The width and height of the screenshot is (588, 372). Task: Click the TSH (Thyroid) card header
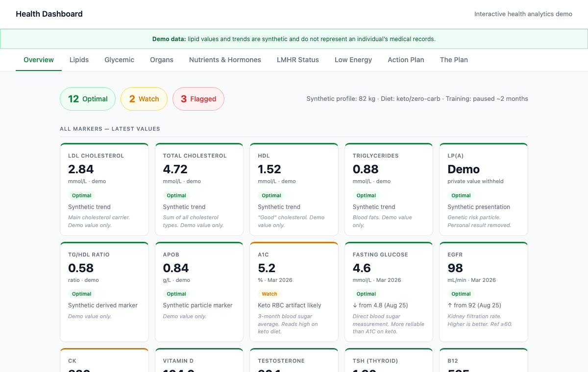point(375,361)
